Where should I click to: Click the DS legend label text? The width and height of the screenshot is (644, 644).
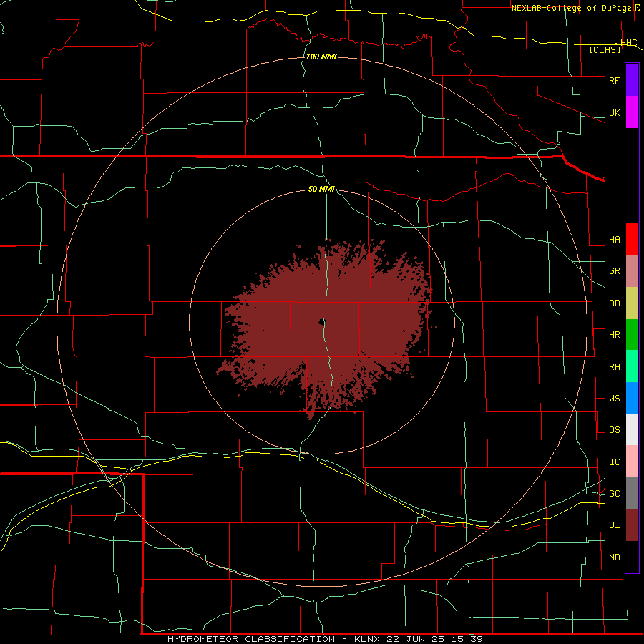pos(614,430)
